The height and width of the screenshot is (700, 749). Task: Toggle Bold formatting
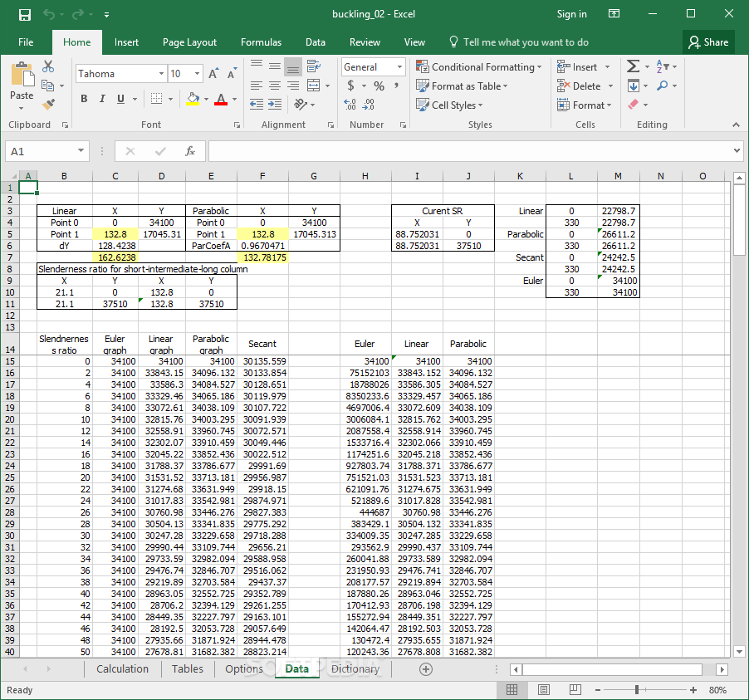84,99
